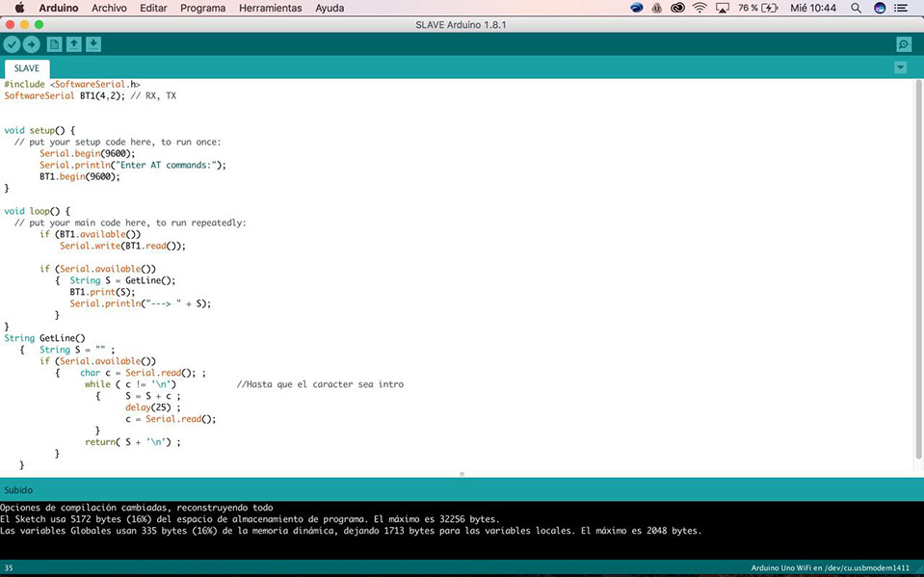Open Spotlight search magnifier icon
Screen dimensions: 924x577
(856, 8)
